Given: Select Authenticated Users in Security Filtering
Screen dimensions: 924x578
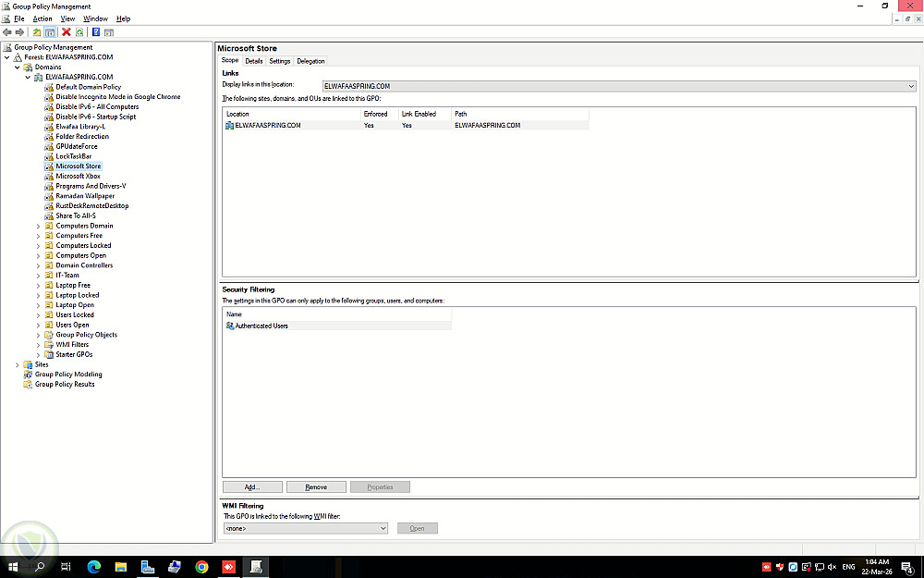Looking at the screenshot, I should (x=337, y=326).
